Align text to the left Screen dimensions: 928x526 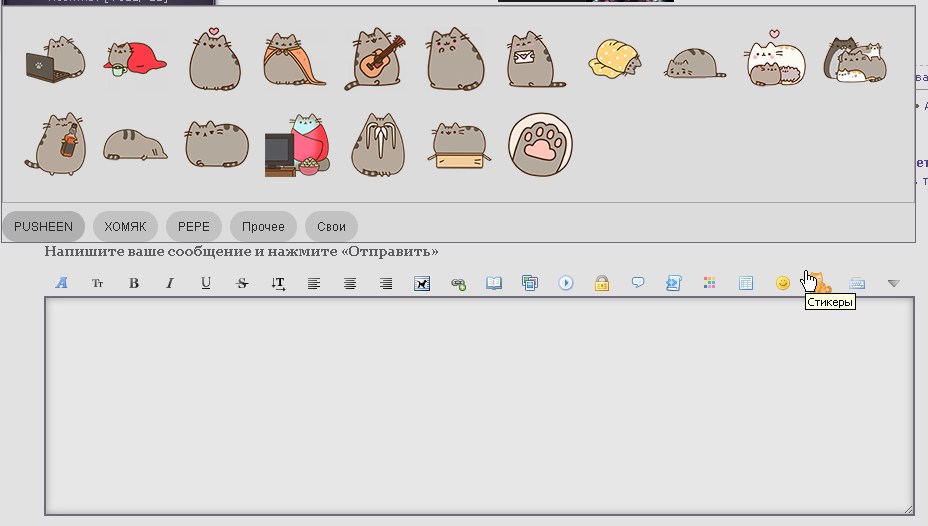click(314, 283)
